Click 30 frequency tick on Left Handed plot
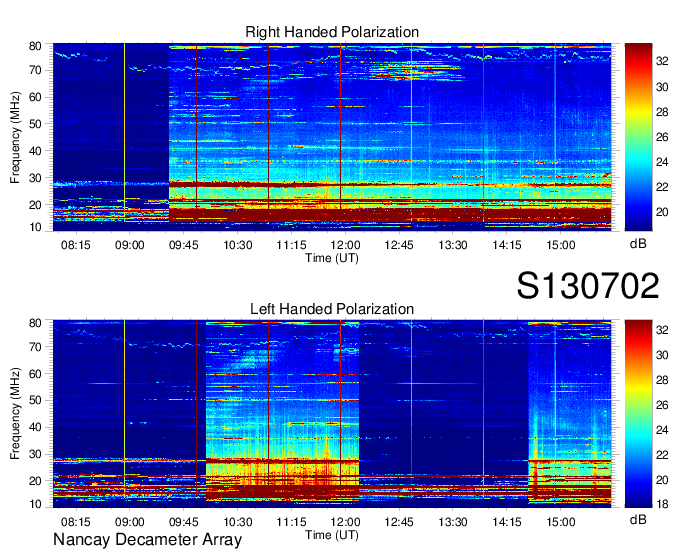 [x=35, y=454]
